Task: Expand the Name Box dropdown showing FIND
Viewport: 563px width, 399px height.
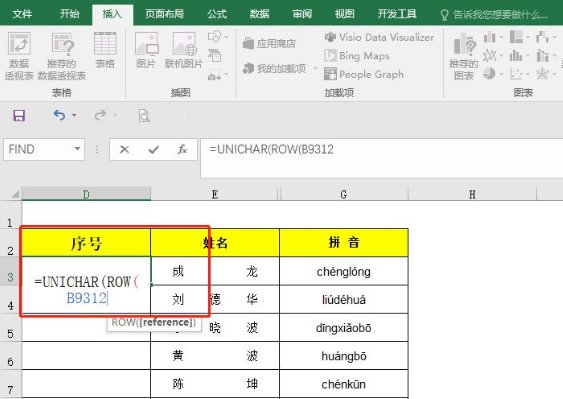Action: [77, 149]
